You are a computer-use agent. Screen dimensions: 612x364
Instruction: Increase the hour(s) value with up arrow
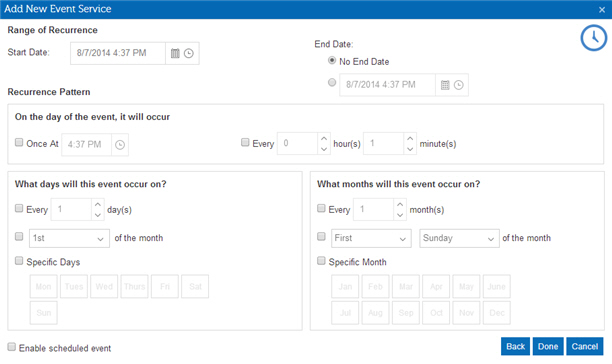click(x=324, y=138)
